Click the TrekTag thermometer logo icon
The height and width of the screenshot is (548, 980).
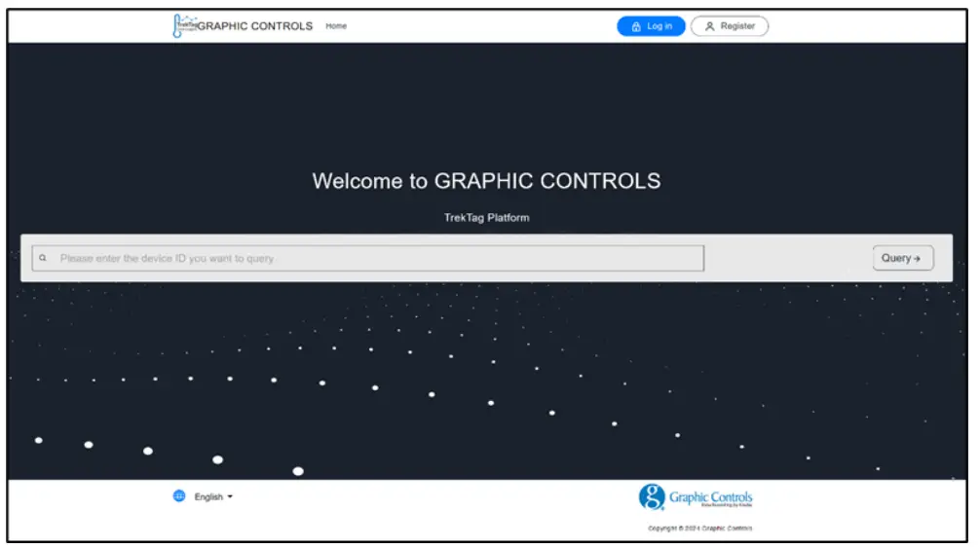point(184,26)
